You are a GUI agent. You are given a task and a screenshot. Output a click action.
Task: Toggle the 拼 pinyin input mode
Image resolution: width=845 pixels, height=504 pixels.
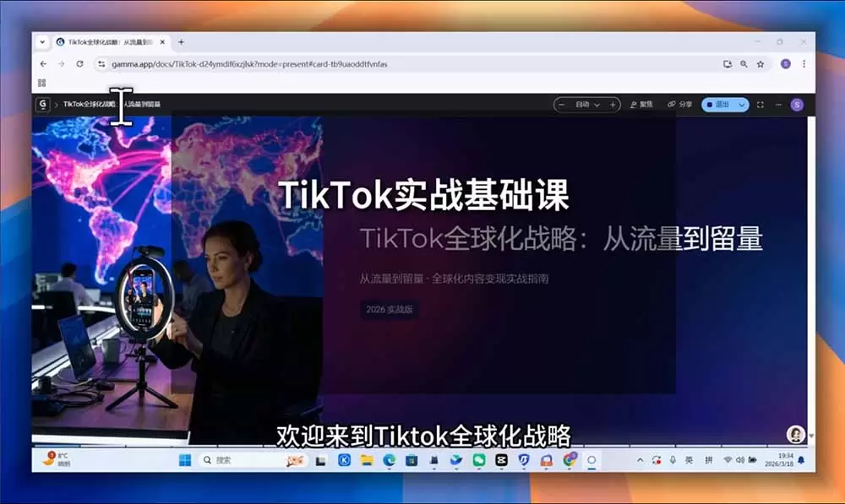tap(709, 460)
